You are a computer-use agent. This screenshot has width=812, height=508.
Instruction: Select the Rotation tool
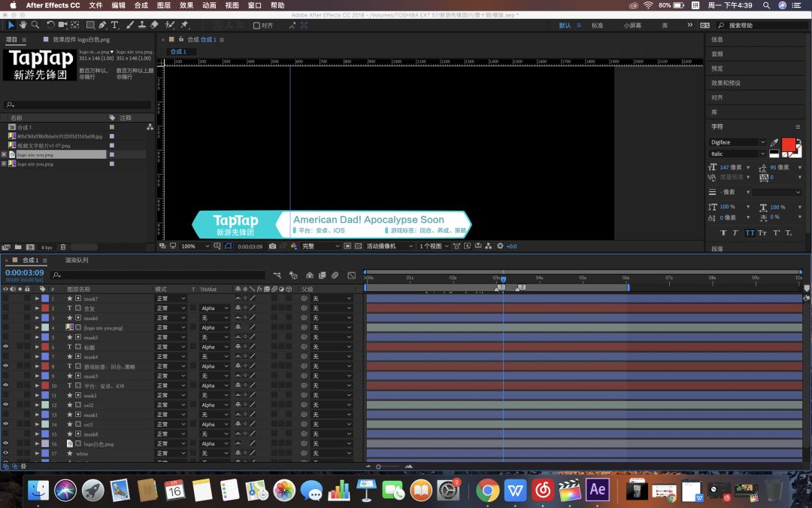[x=50, y=25]
